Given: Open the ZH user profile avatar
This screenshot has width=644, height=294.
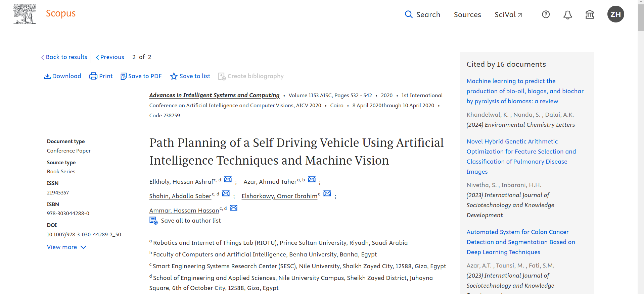Looking at the screenshot, I should pos(615,14).
